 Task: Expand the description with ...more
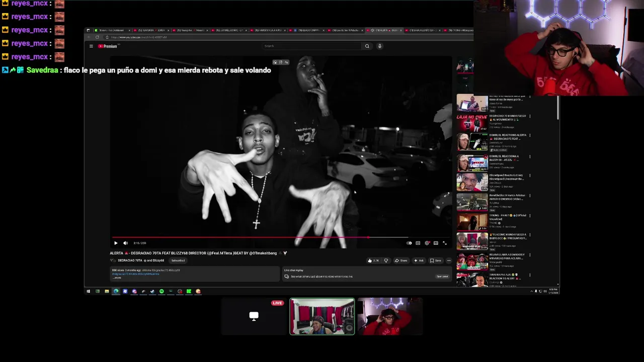[117, 278]
